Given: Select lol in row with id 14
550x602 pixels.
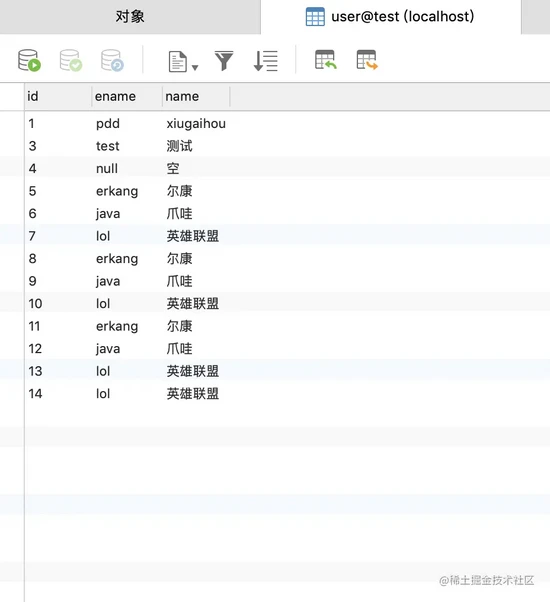Looking at the screenshot, I should coord(103,394).
